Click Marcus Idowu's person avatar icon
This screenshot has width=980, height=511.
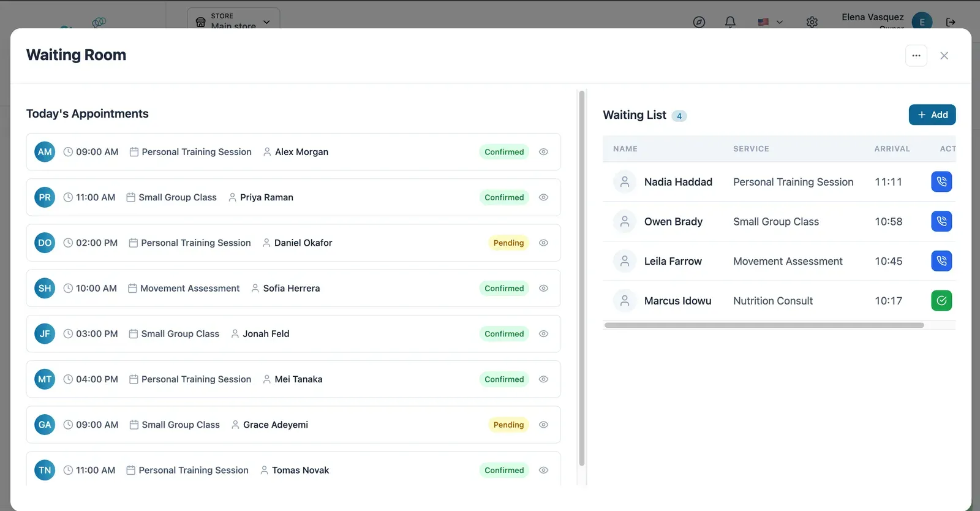click(x=625, y=300)
